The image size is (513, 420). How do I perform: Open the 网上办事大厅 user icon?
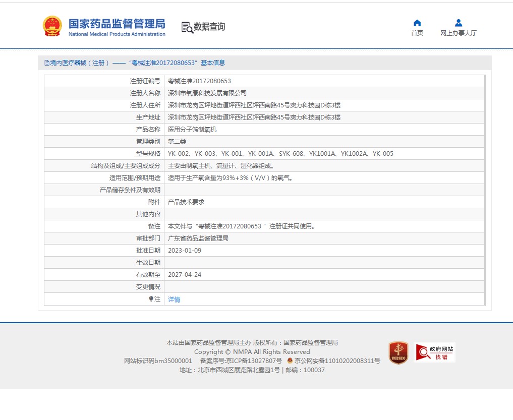coord(459,23)
